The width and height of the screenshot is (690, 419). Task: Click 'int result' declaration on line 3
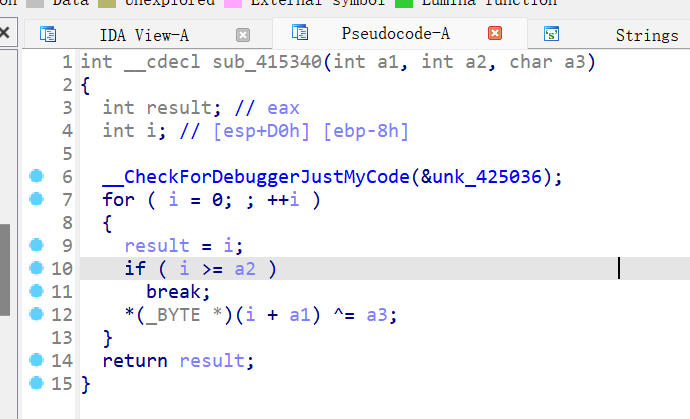point(157,108)
